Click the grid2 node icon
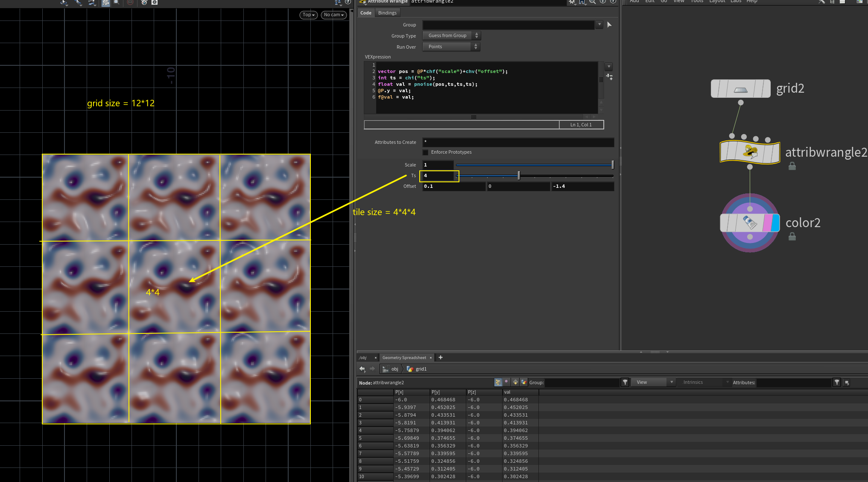 pyautogui.click(x=740, y=89)
